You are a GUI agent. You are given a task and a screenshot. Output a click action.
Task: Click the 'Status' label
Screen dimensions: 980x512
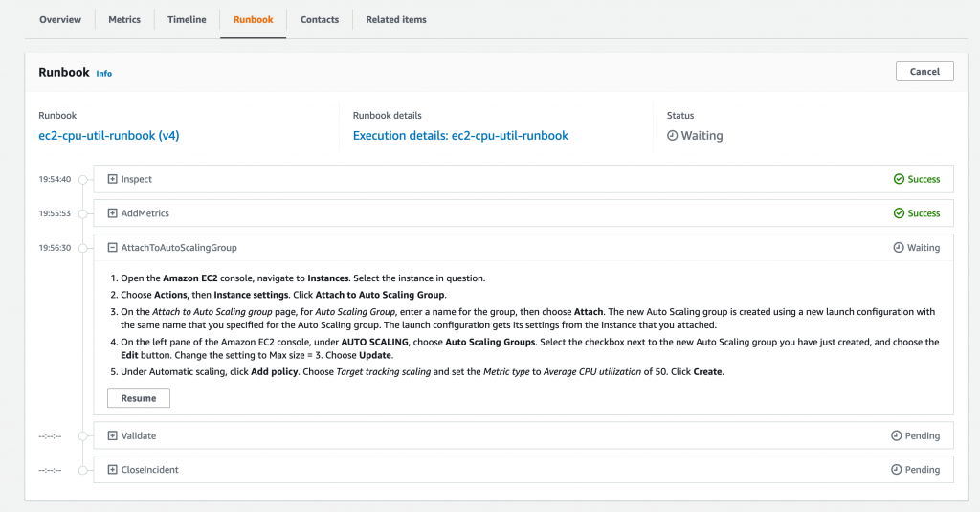tap(680, 115)
